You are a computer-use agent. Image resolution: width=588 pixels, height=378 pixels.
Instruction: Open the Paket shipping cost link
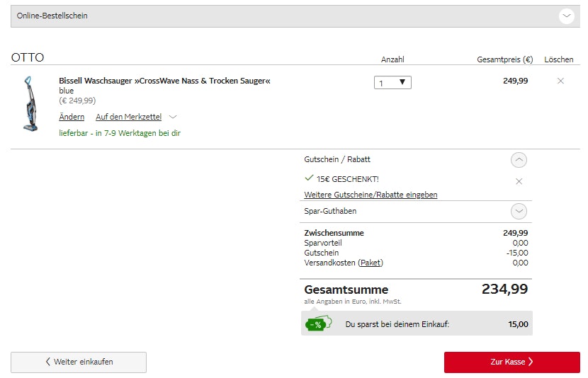(x=371, y=263)
